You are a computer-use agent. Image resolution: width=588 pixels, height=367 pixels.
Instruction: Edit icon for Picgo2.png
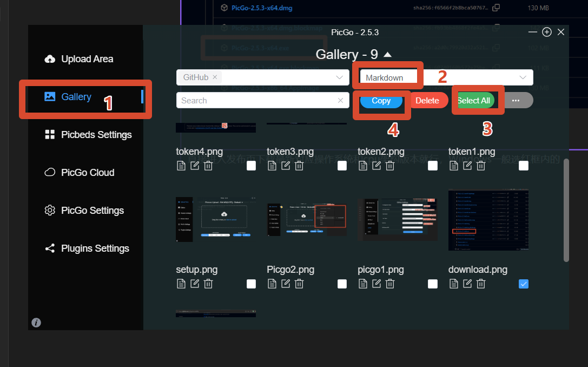point(286,284)
